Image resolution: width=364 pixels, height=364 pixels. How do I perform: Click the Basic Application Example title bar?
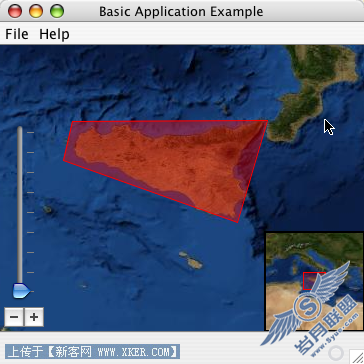point(181,11)
